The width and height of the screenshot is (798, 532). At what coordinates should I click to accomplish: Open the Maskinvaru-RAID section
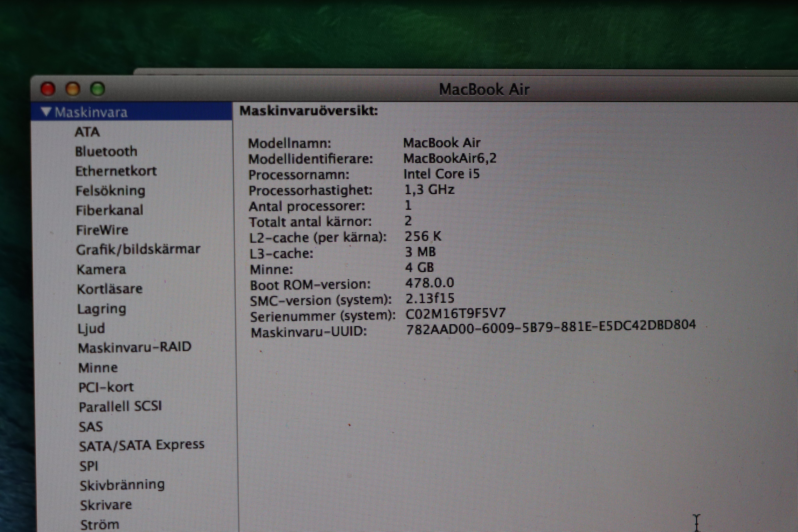(x=135, y=348)
